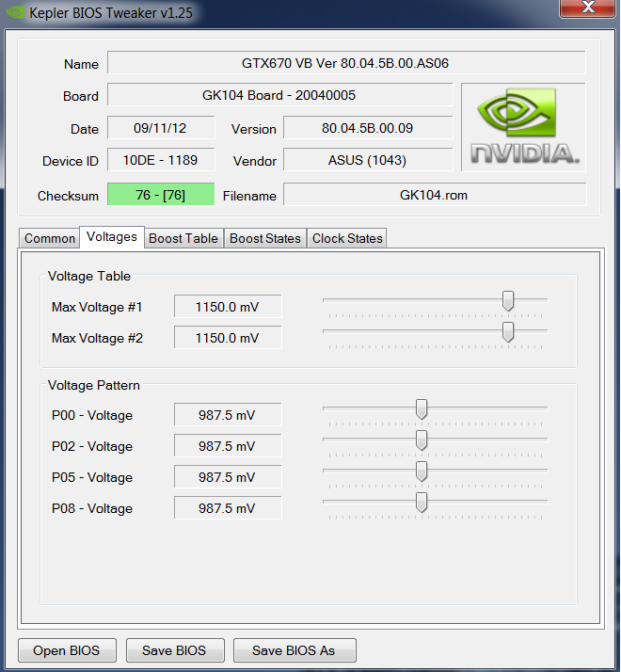621x672 pixels.
Task: Close the Kepler BIOS Tweaker window
Action: pos(588,8)
